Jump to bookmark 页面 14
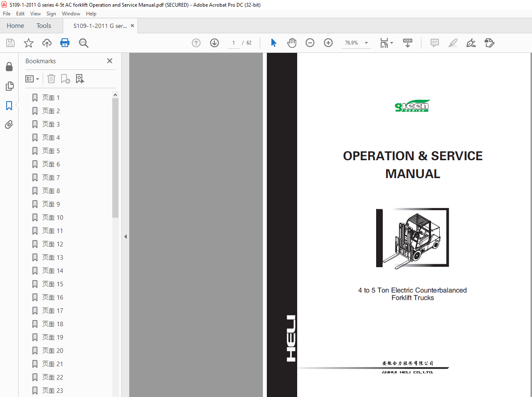Viewport: 532px width, 397px height. pyautogui.click(x=52, y=270)
